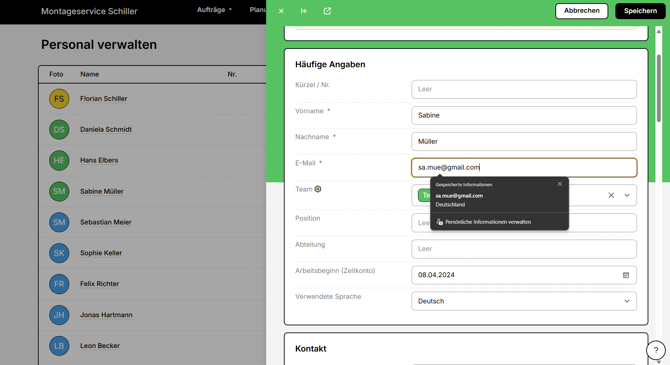Open record in new window icon
Screen dimensions: 670x365
pyautogui.click(x=327, y=11)
